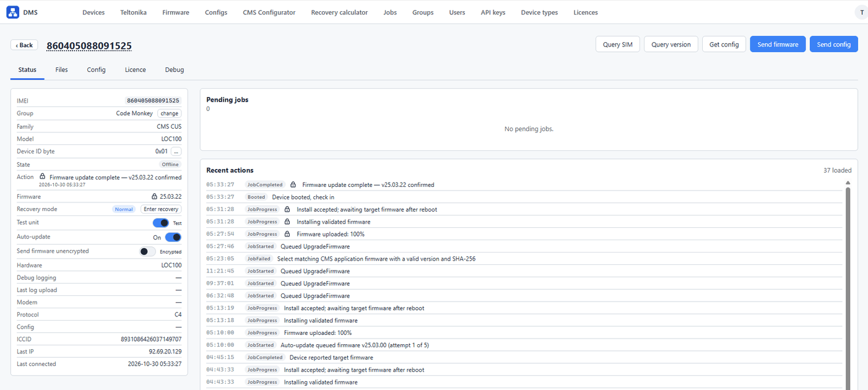868x390 pixels.
Task: Click the device IMEI heading 860405088091525
Action: coord(89,46)
